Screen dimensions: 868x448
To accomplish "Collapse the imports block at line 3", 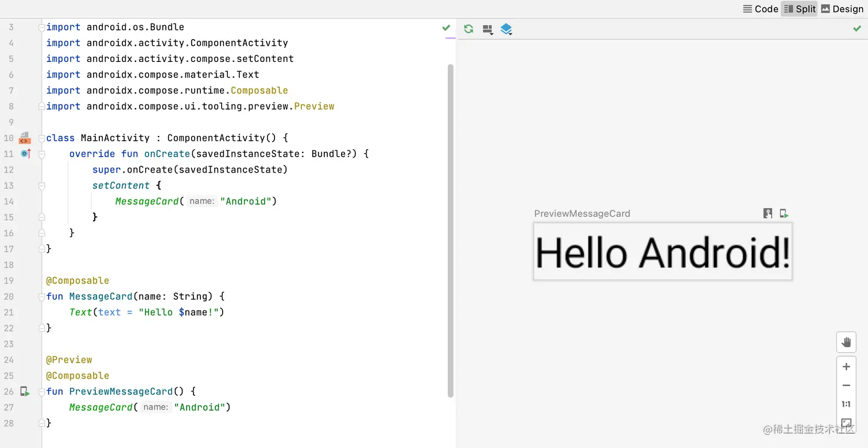I will pos(41,28).
